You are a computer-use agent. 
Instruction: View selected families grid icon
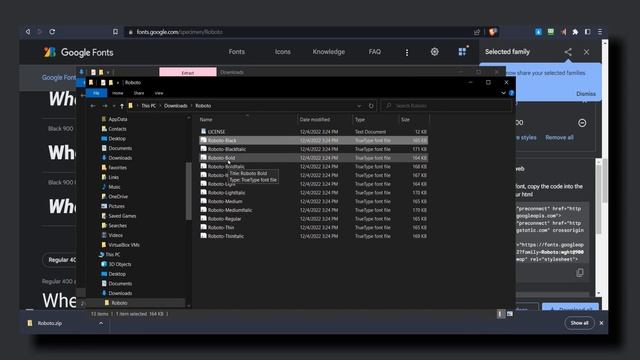point(462,52)
